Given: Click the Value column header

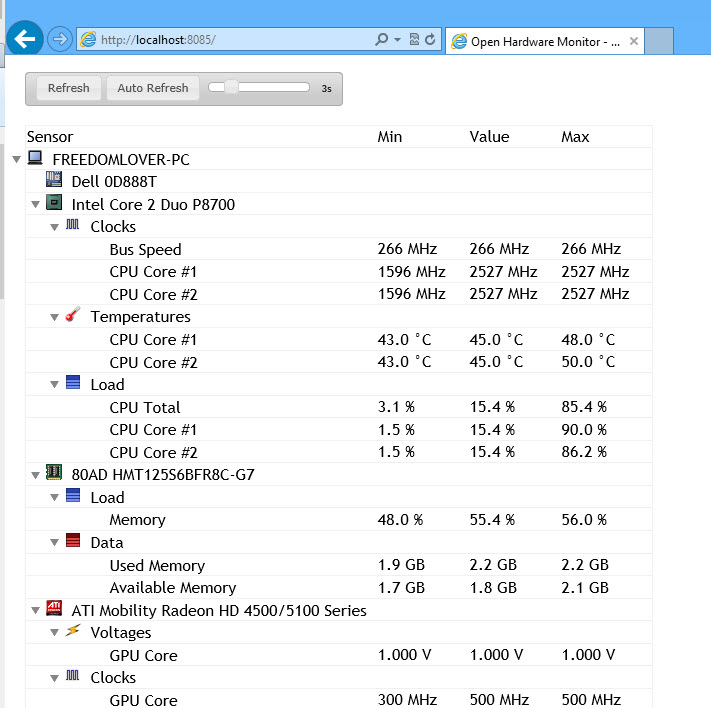Looking at the screenshot, I should 489,137.
